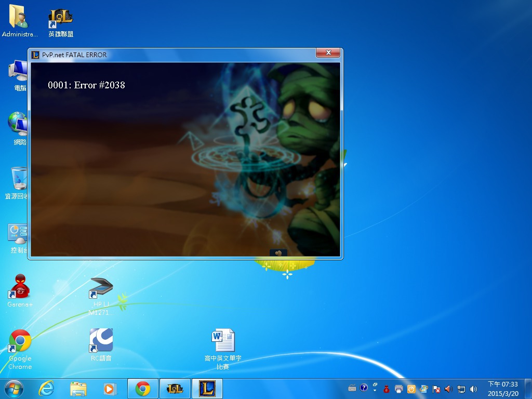Click the League icon in the error window title bar
532x399 pixels.
(x=35, y=55)
